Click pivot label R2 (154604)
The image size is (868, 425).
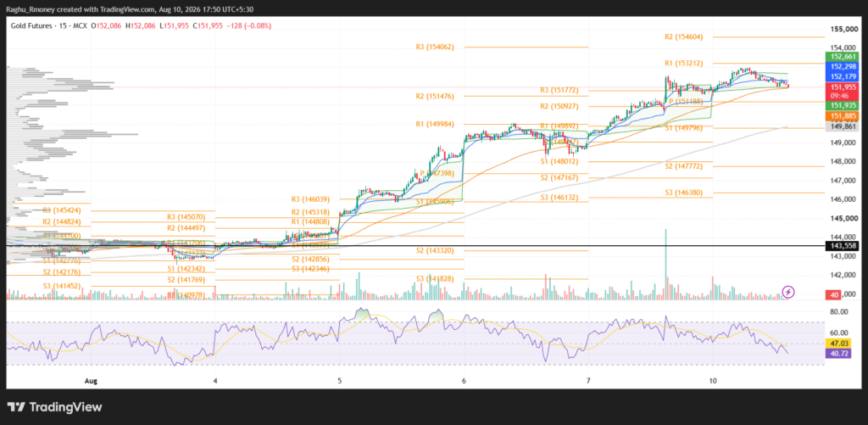point(683,36)
